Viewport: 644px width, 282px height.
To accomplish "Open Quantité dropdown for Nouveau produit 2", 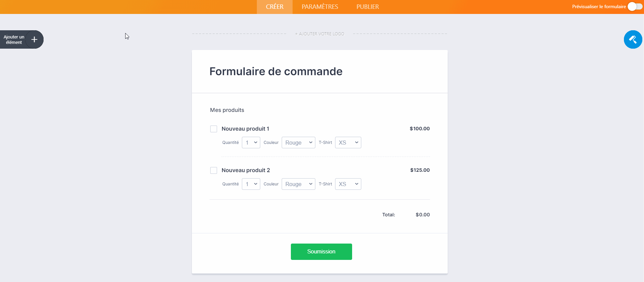I will pos(251,184).
